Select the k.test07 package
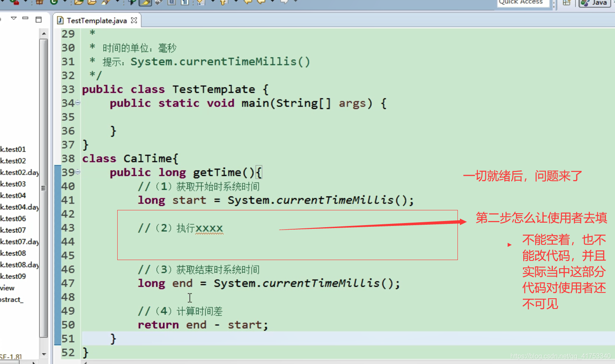The width and height of the screenshot is (615, 364). click(x=13, y=230)
